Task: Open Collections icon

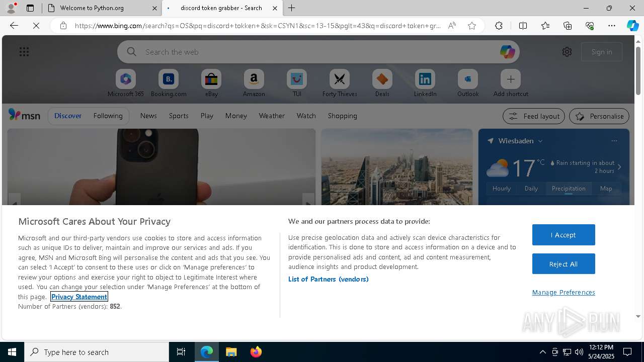Action: pos(568,26)
